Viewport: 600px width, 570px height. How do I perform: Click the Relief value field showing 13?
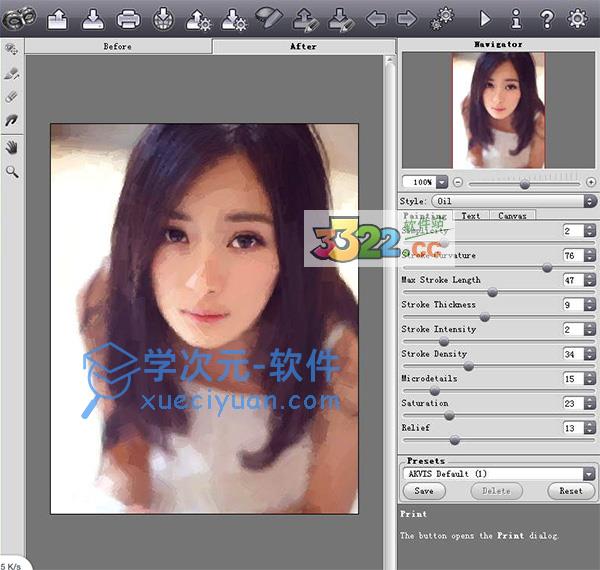coord(574,428)
